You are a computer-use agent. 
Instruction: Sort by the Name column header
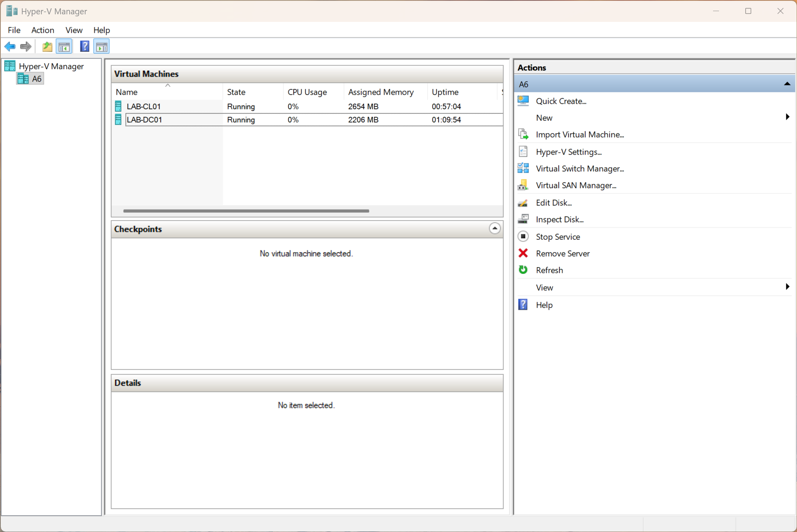tap(167, 92)
